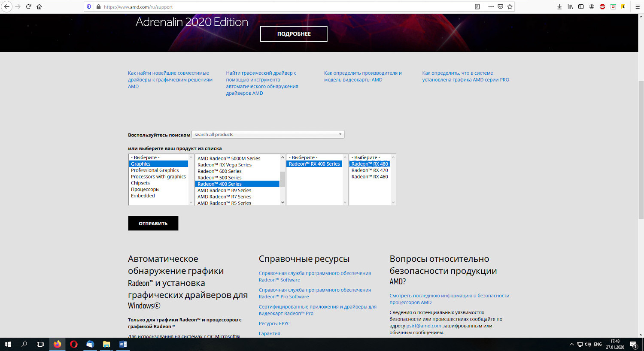Open Windows taskbar search

point(24,344)
